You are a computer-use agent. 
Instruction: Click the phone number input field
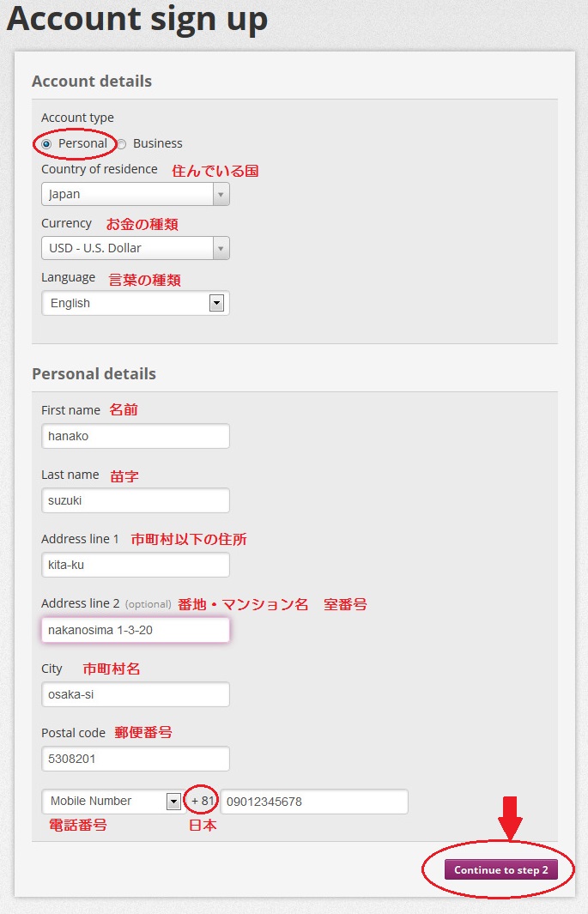(314, 802)
